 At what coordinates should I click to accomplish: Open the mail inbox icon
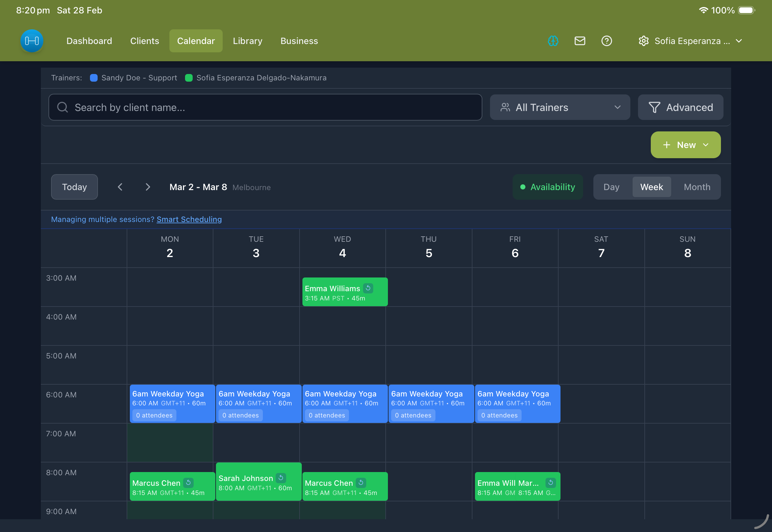580,41
